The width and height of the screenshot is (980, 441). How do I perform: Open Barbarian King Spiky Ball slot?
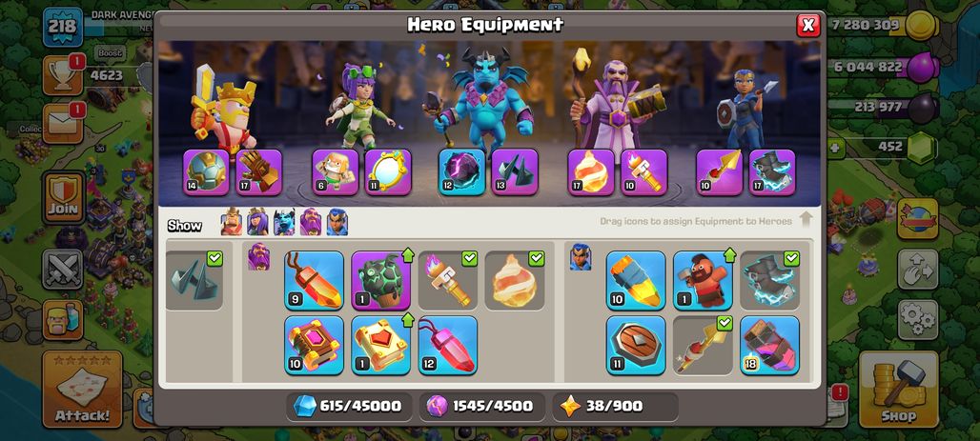206,172
